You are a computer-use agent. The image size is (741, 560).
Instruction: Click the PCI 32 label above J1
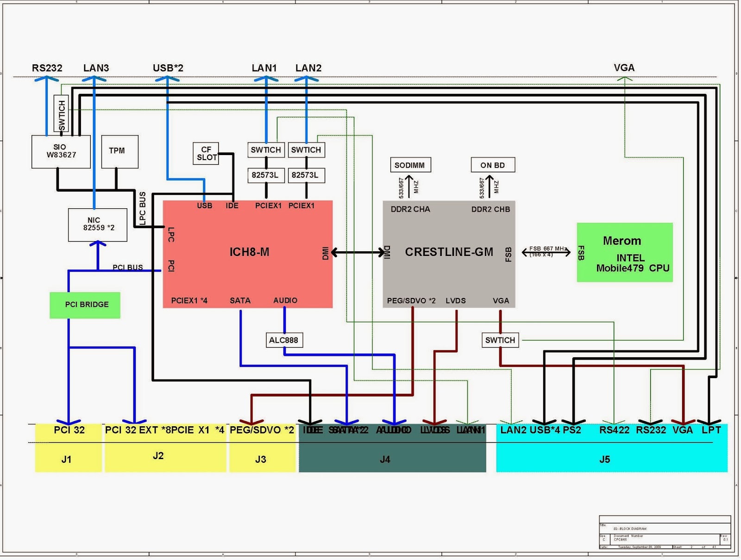[69, 430]
